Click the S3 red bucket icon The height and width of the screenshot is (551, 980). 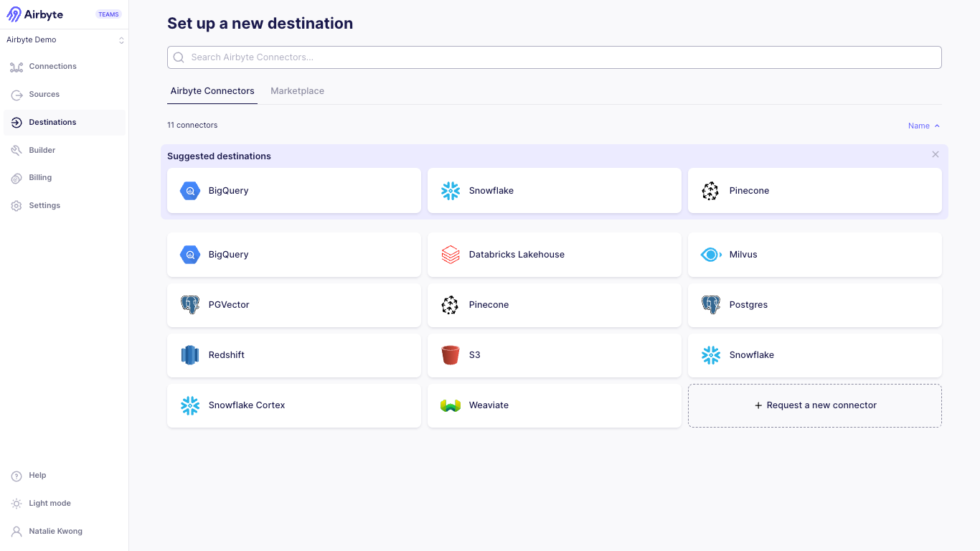[x=450, y=355]
